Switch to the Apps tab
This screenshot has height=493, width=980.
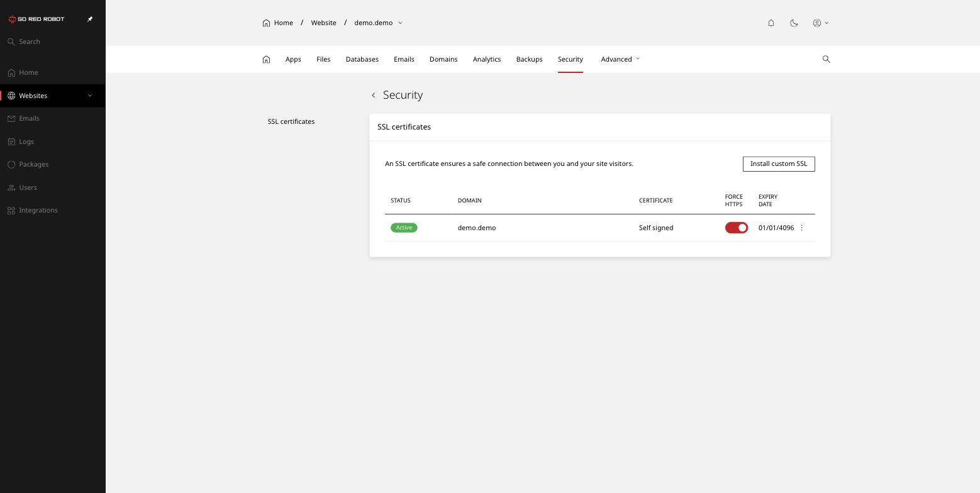pyautogui.click(x=293, y=59)
